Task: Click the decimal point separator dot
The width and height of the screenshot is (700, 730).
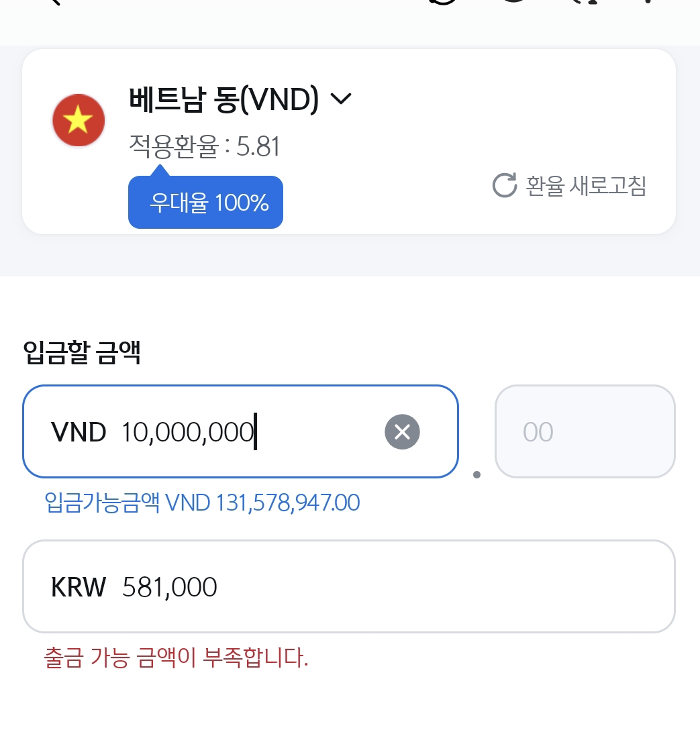Action: tap(477, 474)
